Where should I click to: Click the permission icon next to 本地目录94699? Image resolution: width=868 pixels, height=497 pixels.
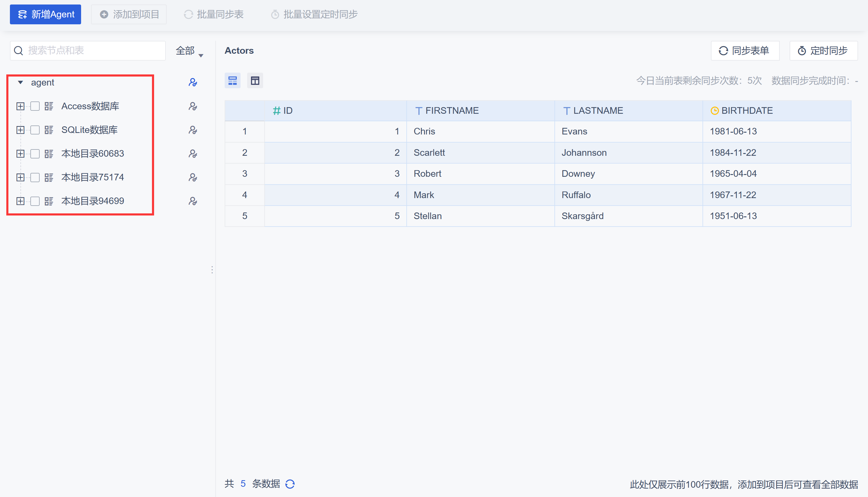193,201
